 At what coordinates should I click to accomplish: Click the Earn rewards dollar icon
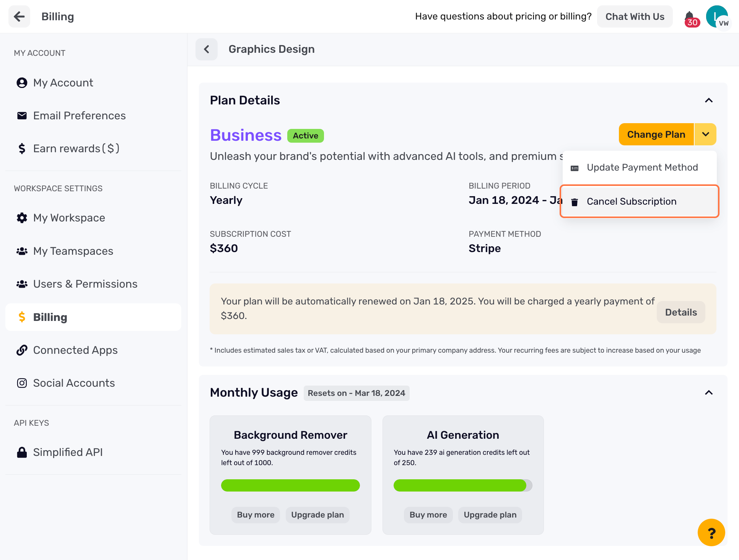pos(22,148)
